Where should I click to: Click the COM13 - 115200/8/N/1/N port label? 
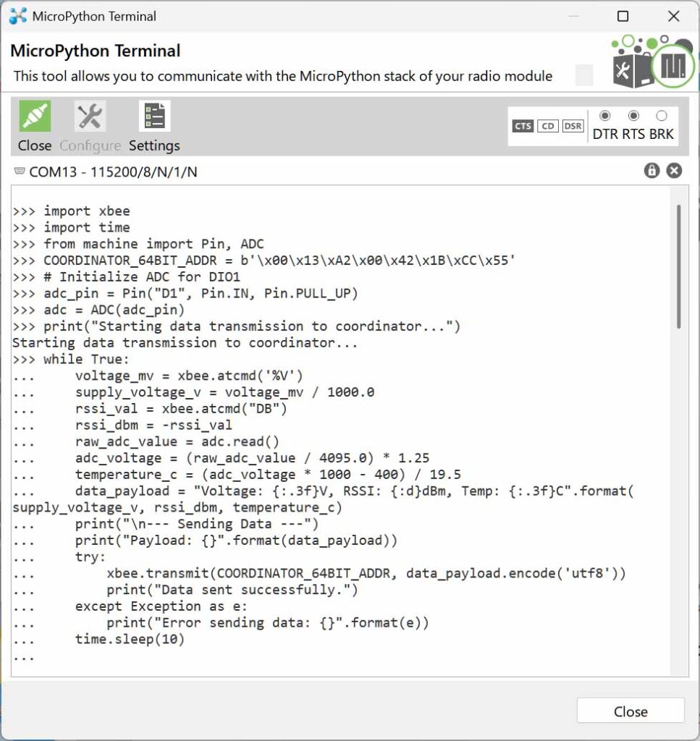pos(114,172)
